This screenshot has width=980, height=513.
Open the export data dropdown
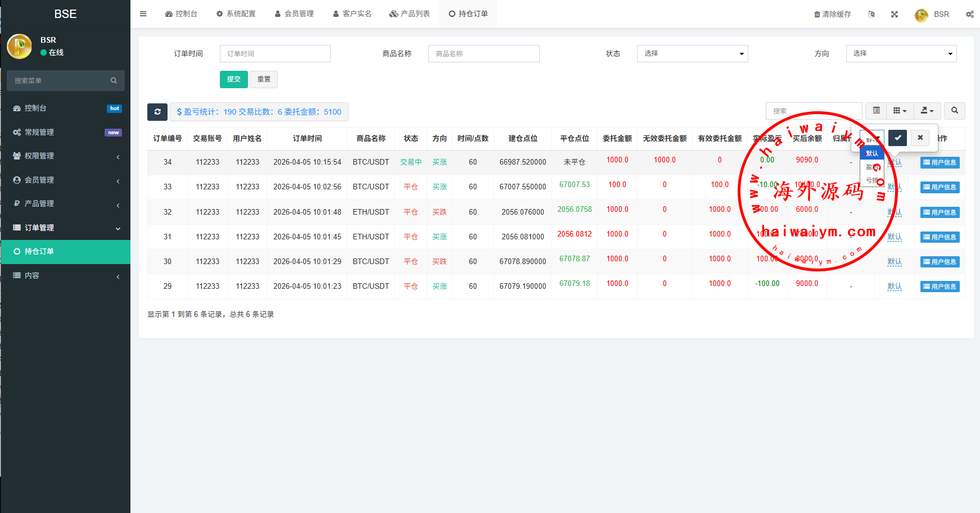[927, 111]
